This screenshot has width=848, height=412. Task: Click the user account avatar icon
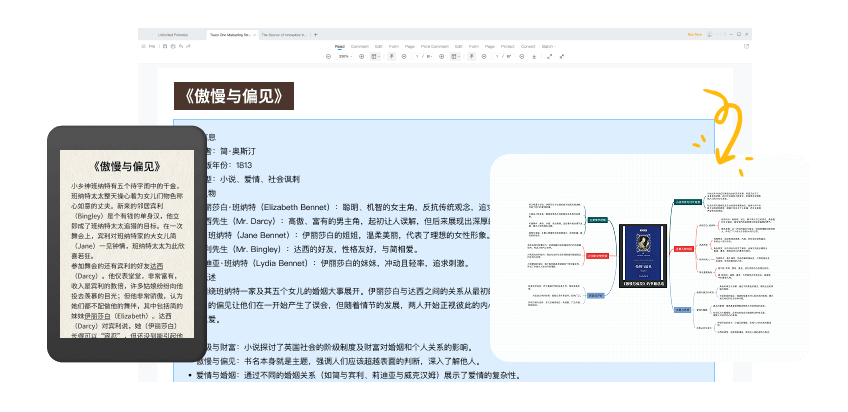711,35
